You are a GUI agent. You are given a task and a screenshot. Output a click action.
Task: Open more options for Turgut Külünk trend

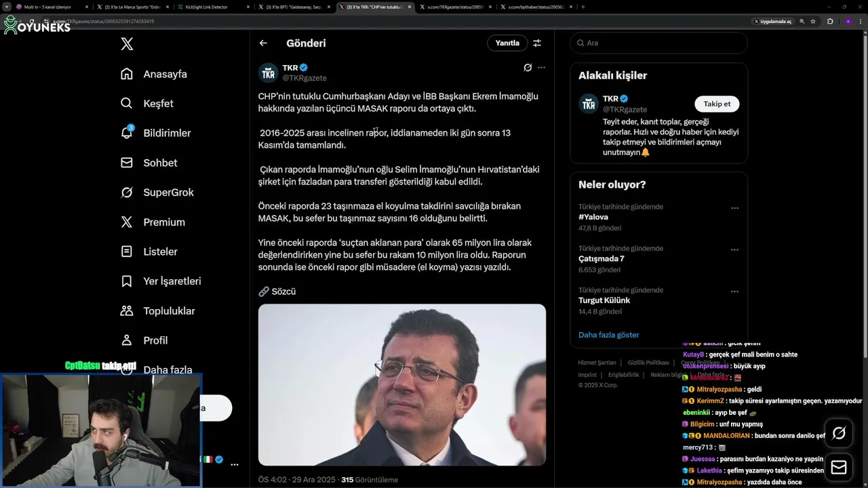click(x=734, y=291)
